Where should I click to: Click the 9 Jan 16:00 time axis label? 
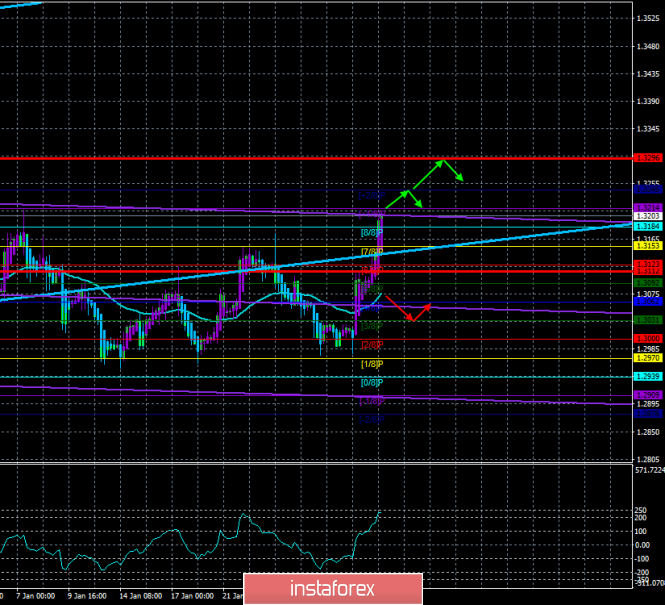pyautogui.click(x=87, y=596)
